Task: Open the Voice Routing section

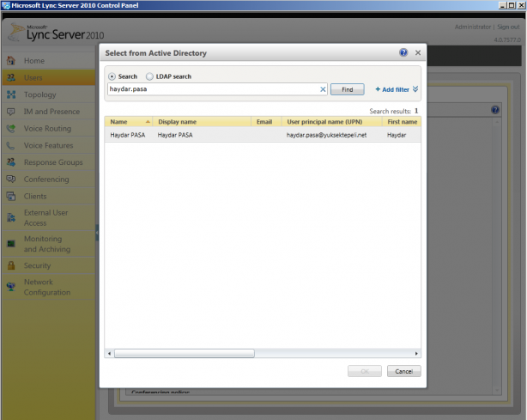Action: [48, 129]
